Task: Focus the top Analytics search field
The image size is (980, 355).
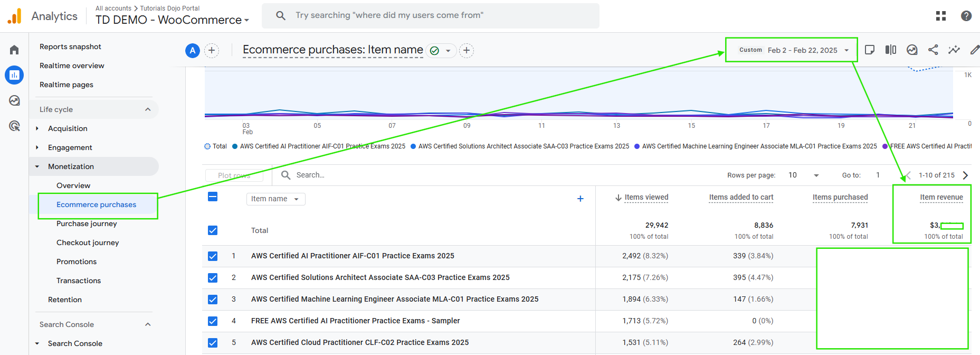Action: 431,15
